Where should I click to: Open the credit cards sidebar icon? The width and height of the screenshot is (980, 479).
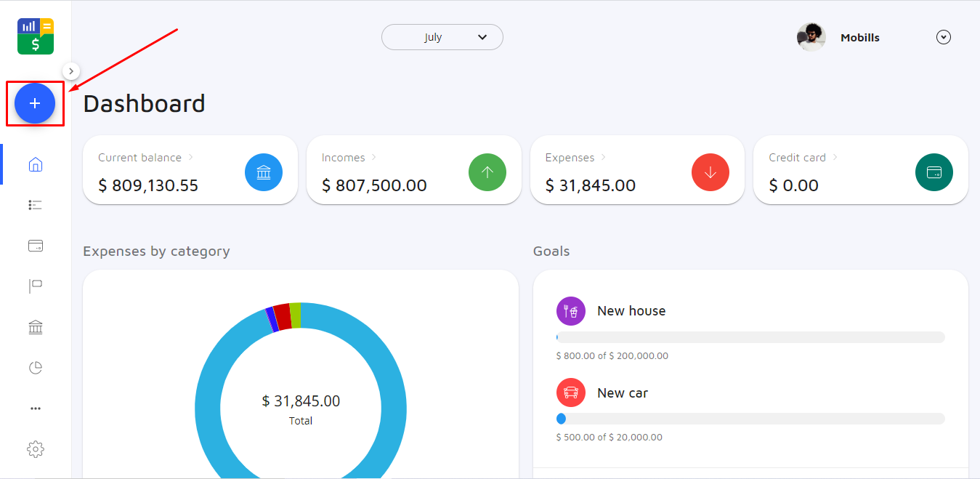(x=35, y=246)
